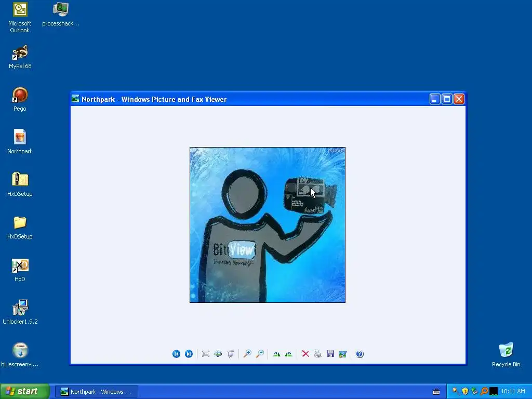Click the wand tray icon

click(456, 391)
